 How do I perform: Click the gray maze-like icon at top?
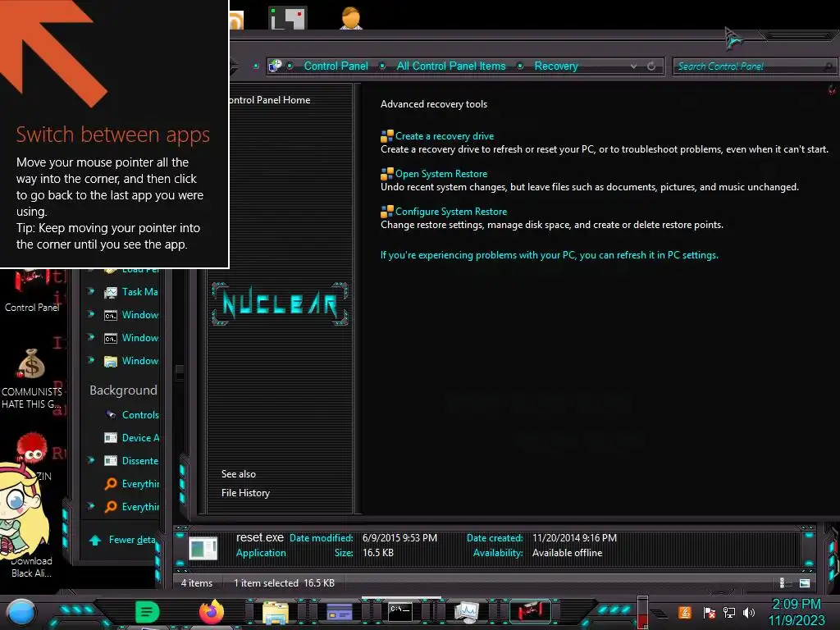pyautogui.click(x=288, y=18)
